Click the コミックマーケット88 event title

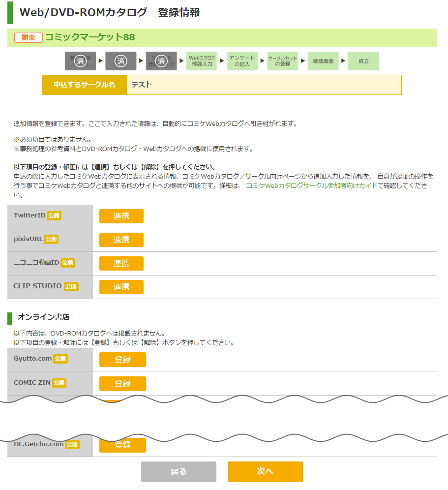coord(90,37)
